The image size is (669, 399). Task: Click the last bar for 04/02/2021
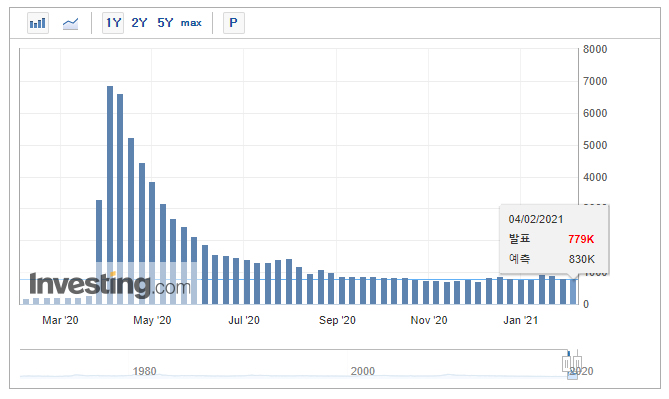[573, 291]
